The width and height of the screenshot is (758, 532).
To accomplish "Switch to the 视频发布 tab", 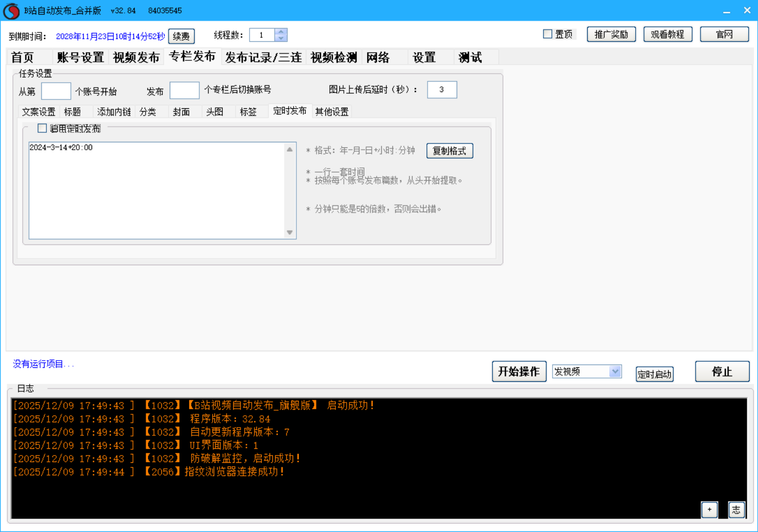I will [136, 57].
